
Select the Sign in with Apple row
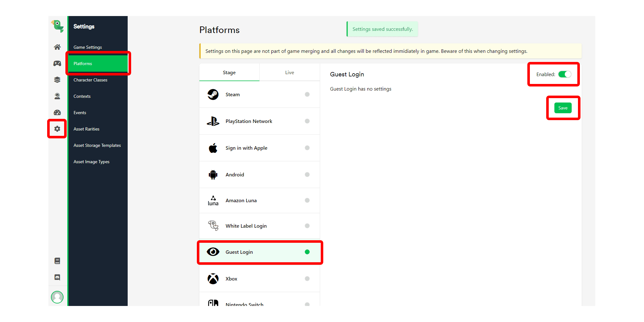click(x=259, y=148)
